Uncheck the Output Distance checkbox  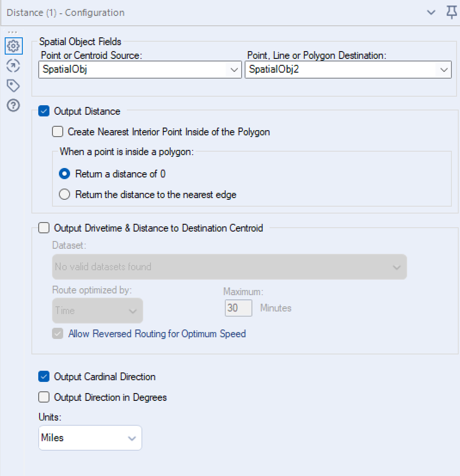[44, 111]
